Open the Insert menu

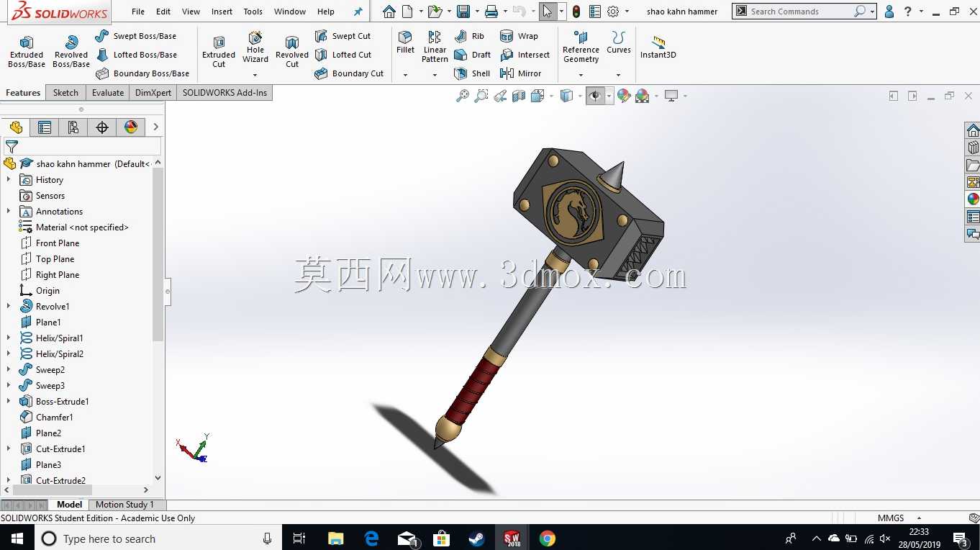click(222, 12)
